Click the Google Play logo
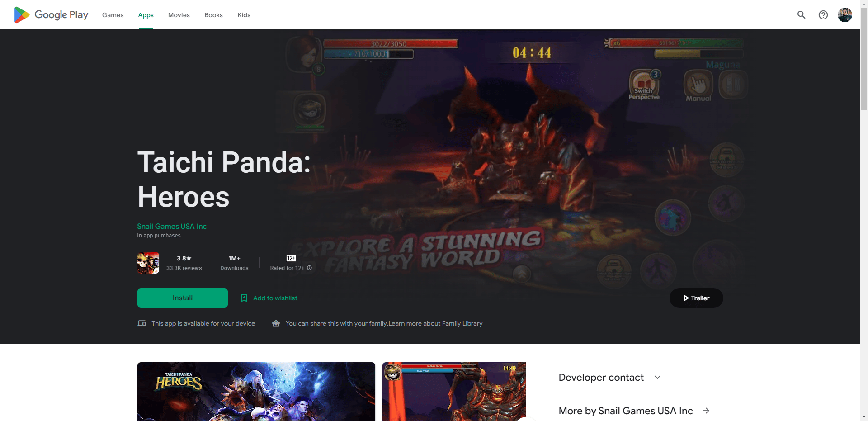The image size is (868, 421). (51, 15)
